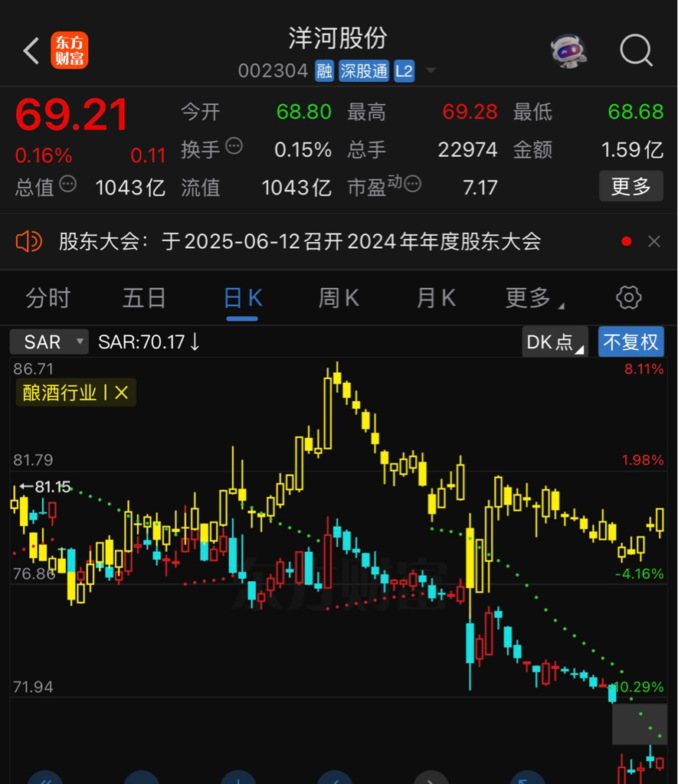This screenshot has width=678, height=784.
Task: Tap the announcement speaker icon
Action: coord(29,241)
